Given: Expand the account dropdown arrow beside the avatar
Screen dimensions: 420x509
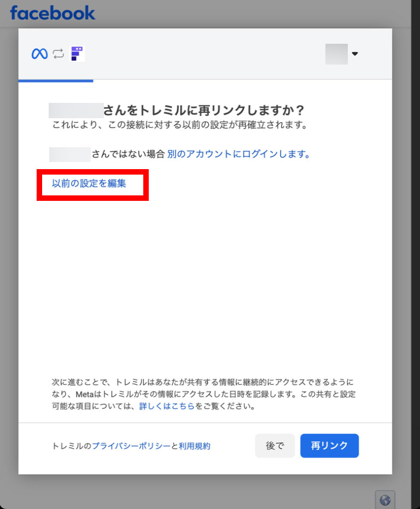Looking at the screenshot, I should click(x=355, y=54).
